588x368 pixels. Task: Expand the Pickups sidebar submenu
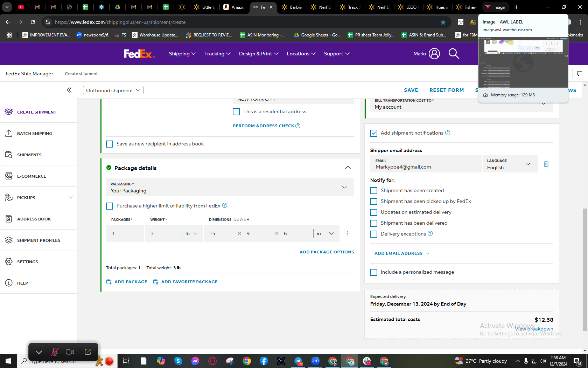(71, 197)
